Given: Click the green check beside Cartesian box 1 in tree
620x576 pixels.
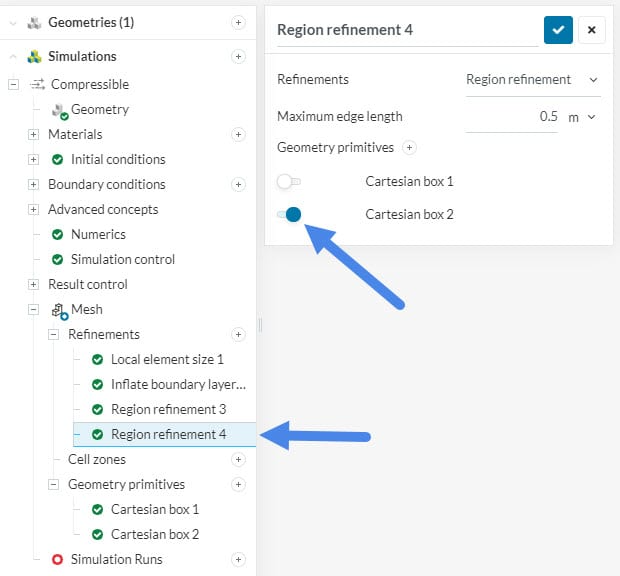Looking at the screenshot, I should pos(97,509).
